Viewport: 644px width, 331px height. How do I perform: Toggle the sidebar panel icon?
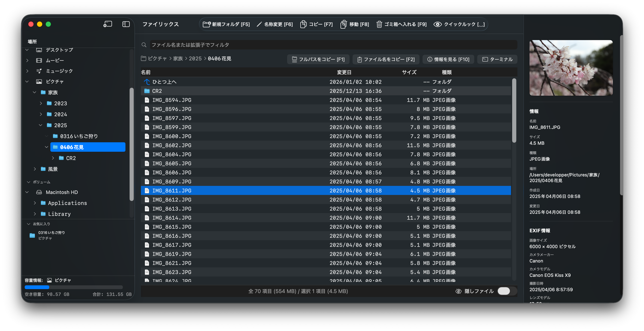(126, 24)
